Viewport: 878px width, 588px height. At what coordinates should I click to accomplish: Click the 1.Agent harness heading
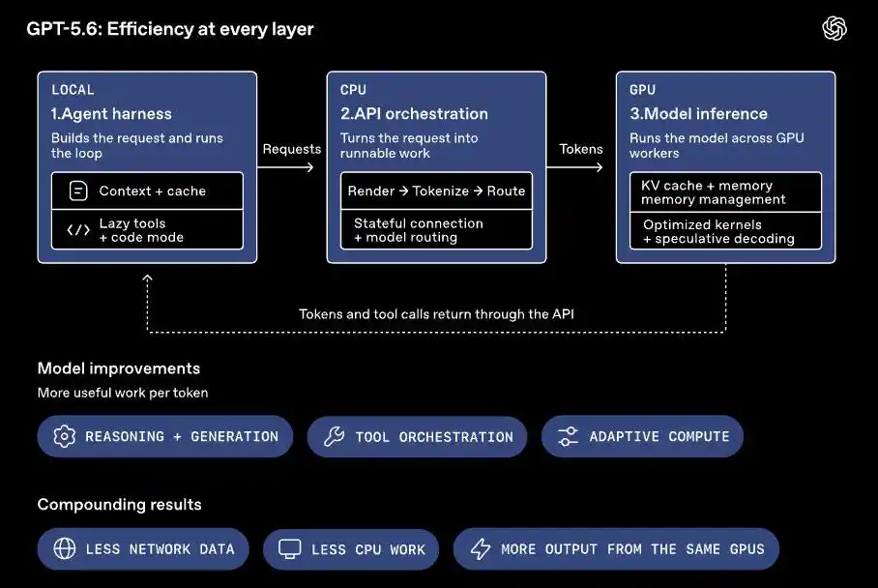(x=111, y=114)
